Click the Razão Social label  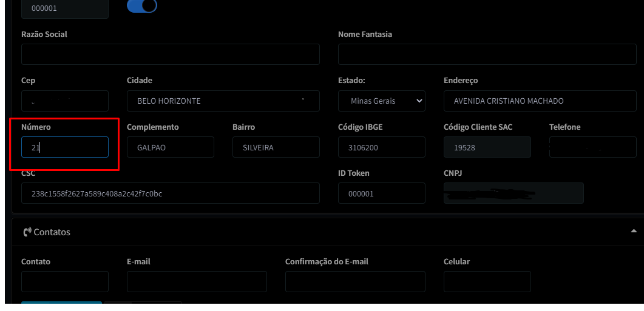44,35
